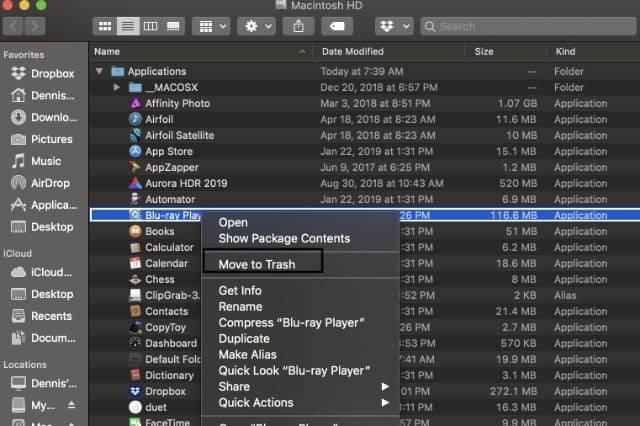Open AirDrop in the sidebar
Image resolution: width=640 pixels, height=426 pixels.
point(51,183)
